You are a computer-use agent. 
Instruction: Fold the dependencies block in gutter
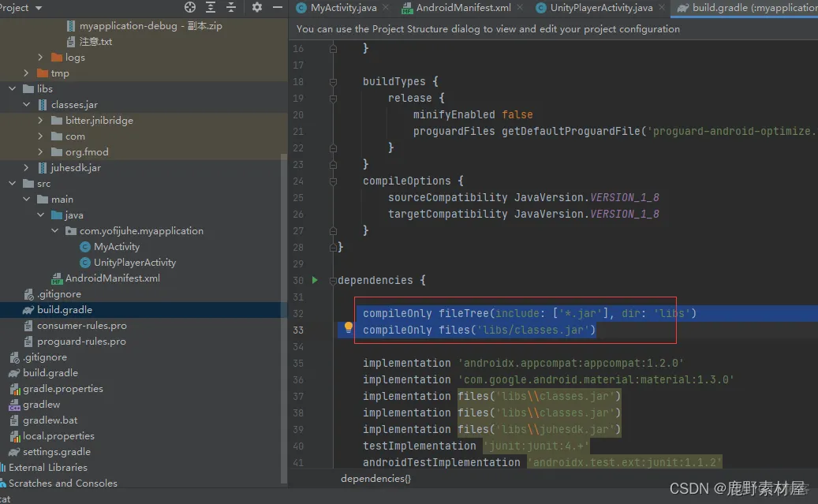(x=333, y=281)
